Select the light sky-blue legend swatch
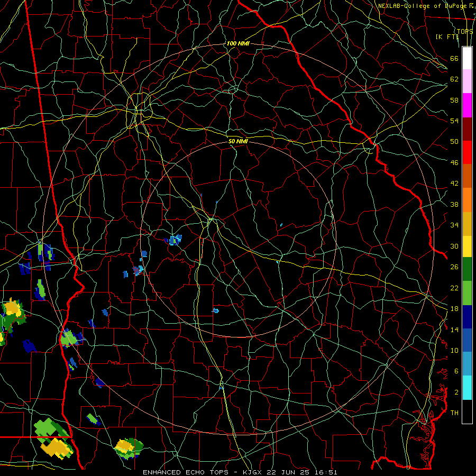Viewport: 476px width, 476px height. (x=467, y=364)
